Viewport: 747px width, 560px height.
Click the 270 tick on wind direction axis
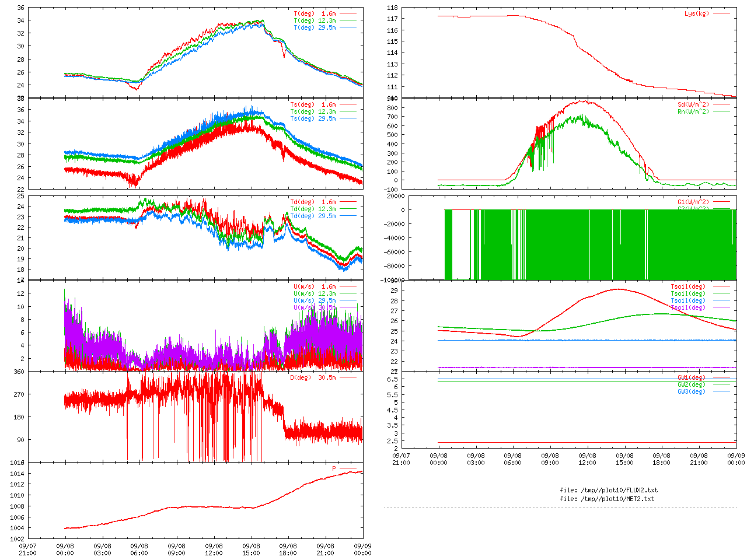coord(19,394)
